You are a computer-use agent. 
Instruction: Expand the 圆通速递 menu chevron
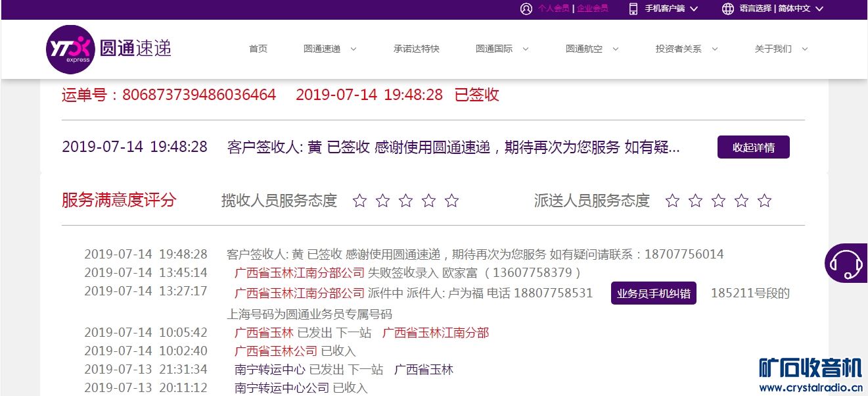coord(354,49)
